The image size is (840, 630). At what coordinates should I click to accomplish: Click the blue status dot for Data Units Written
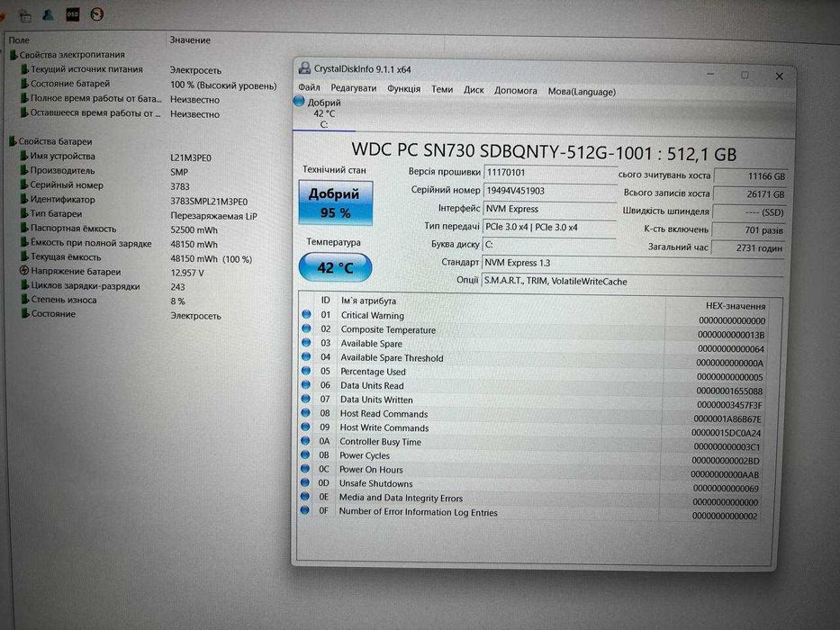coord(306,399)
